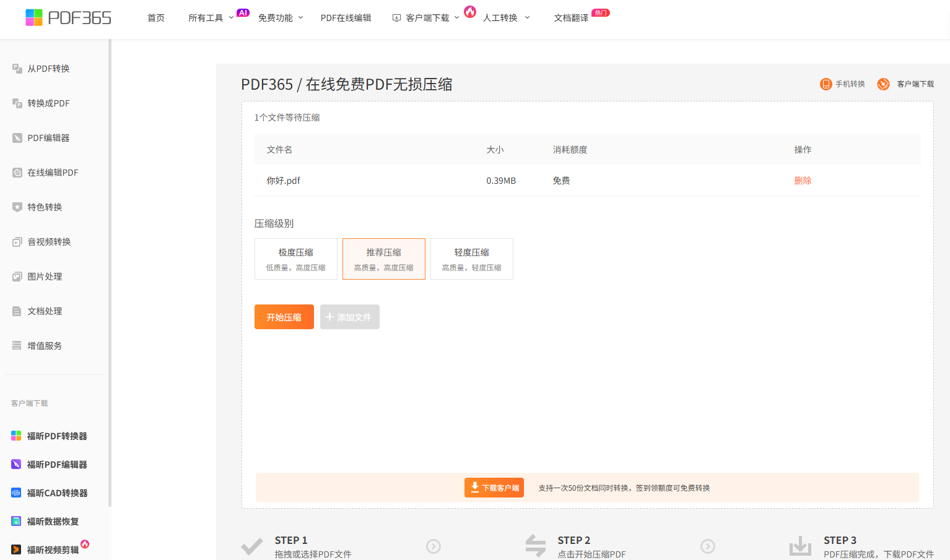
Task: Click the STEP 2 convert arrows icon
Action: point(536,546)
